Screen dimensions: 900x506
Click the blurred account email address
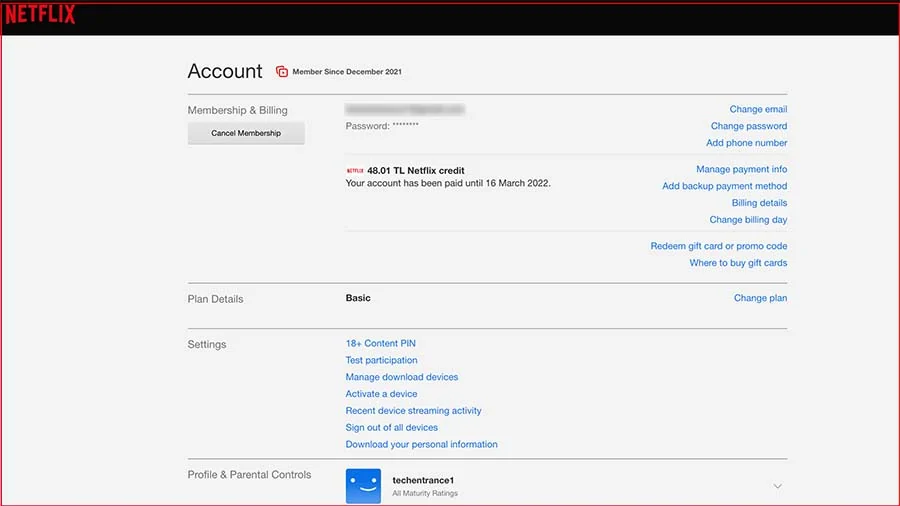(405, 109)
